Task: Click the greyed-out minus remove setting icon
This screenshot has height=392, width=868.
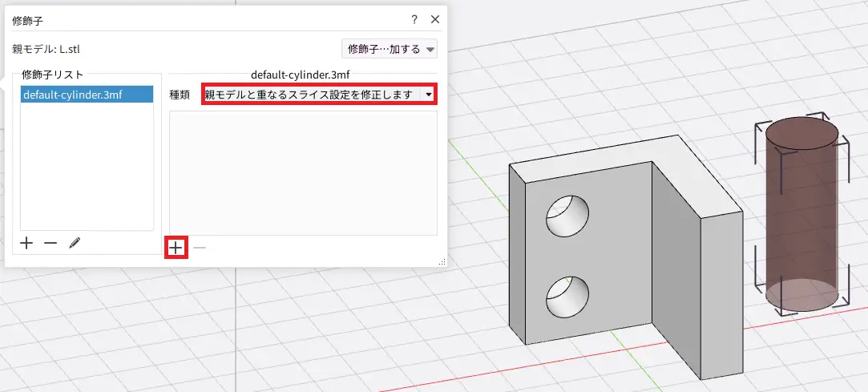Action: click(200, 248)
